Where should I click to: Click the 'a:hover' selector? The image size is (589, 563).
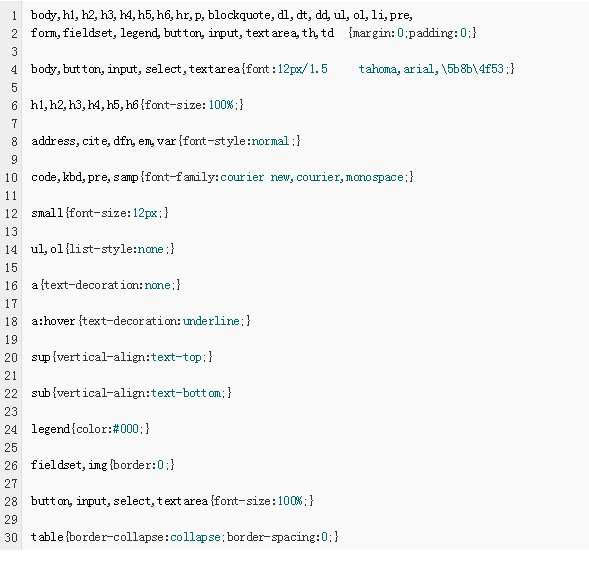point(53,321)
